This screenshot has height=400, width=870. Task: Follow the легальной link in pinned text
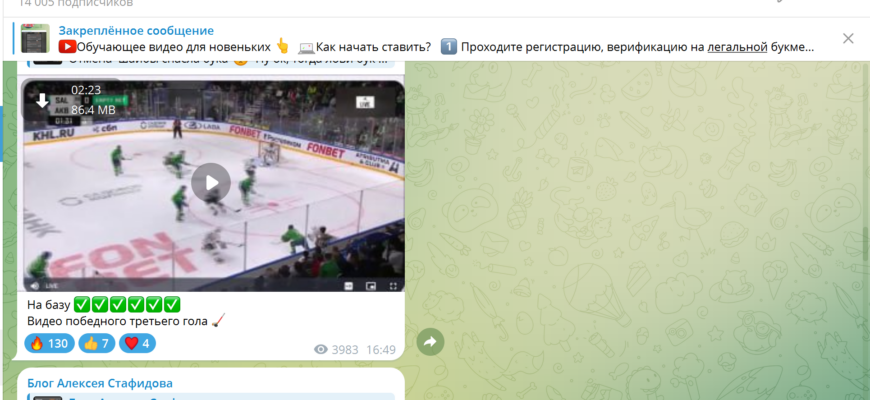(x=737, y=47)
